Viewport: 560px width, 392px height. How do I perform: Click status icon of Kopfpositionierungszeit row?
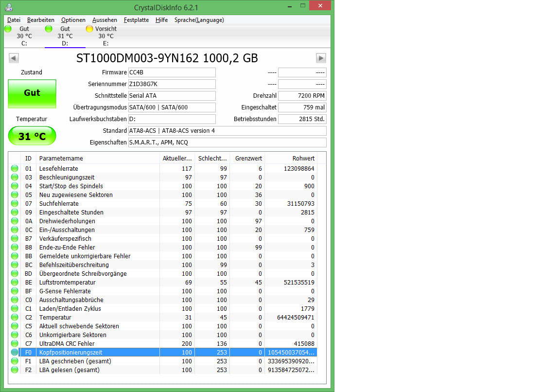(x=15, y=352)
